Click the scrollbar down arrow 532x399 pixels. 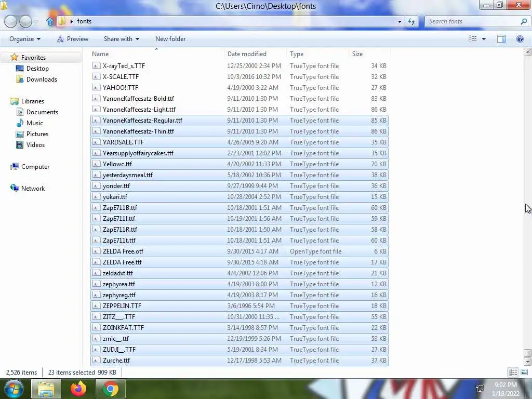[x=527, y=362]
